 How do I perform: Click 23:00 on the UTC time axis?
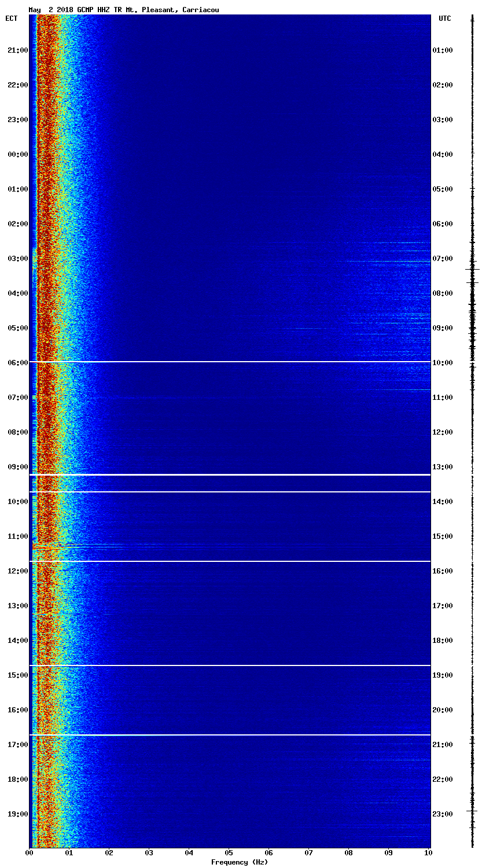pyautogui.click(x=443, y=814)
